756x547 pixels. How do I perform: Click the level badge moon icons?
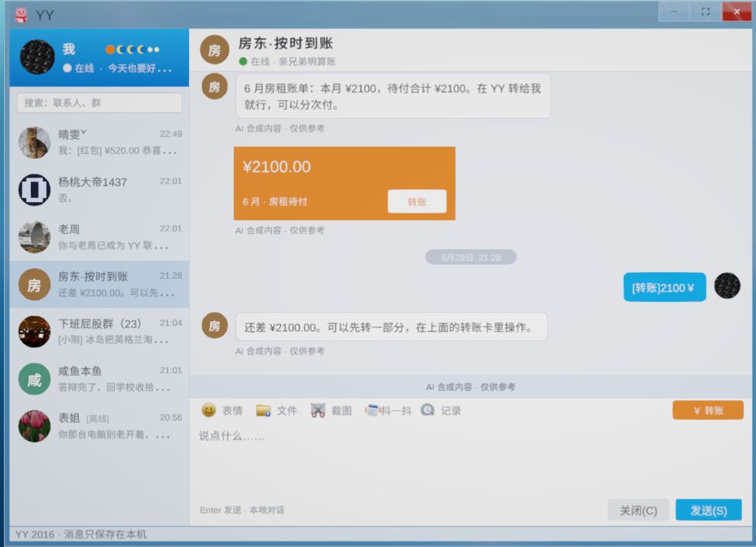click(x=132, y=49)
